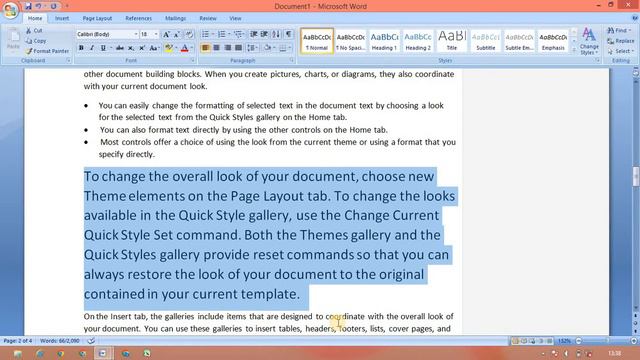The image size is (640, 360).
Task: Open the Line Spacing menu
Action: (x=253, y=48)
